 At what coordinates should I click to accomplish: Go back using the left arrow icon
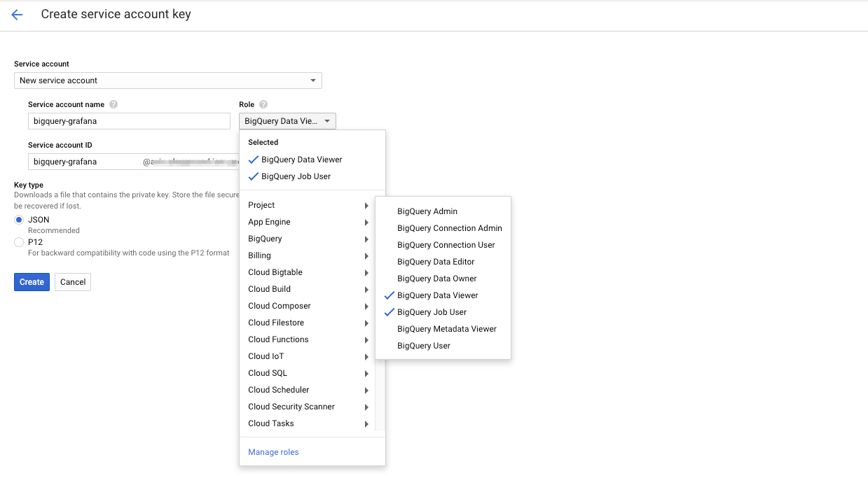(x=17, y=15)
